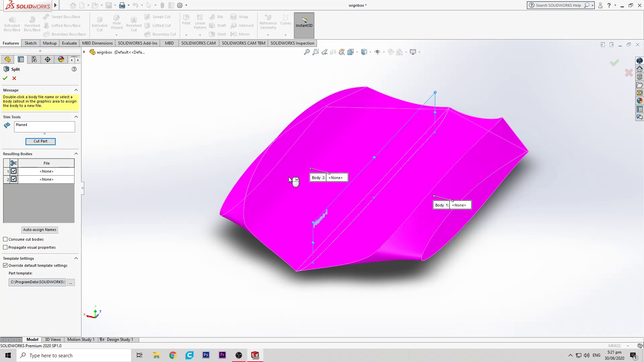Switch to PropertyManager tab icon
The image size is (644, 362).
21,59
